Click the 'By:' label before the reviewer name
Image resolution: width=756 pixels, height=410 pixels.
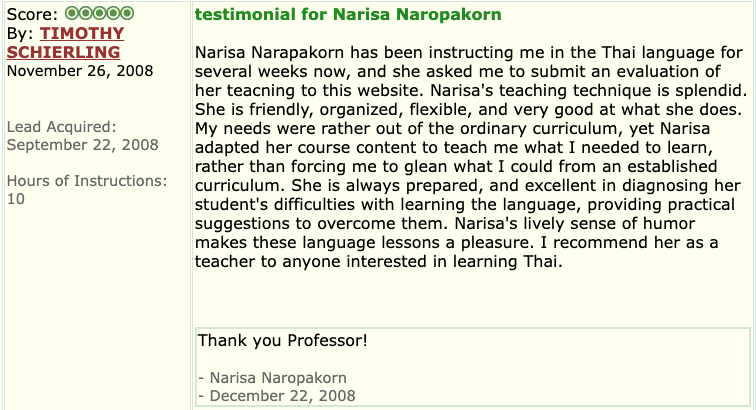pyautogui.click(x=20, y=34)
